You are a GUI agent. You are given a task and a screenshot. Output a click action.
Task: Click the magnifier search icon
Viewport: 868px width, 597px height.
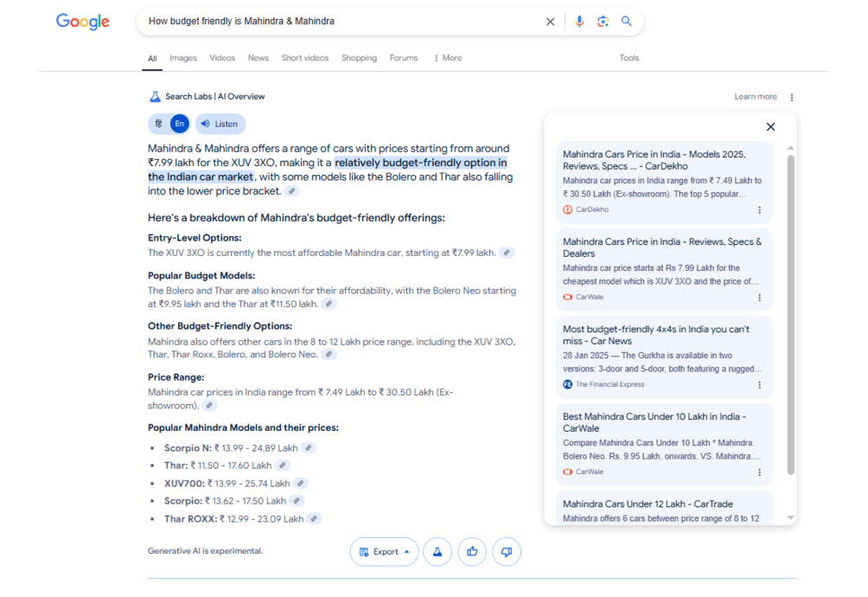[627, 22]
